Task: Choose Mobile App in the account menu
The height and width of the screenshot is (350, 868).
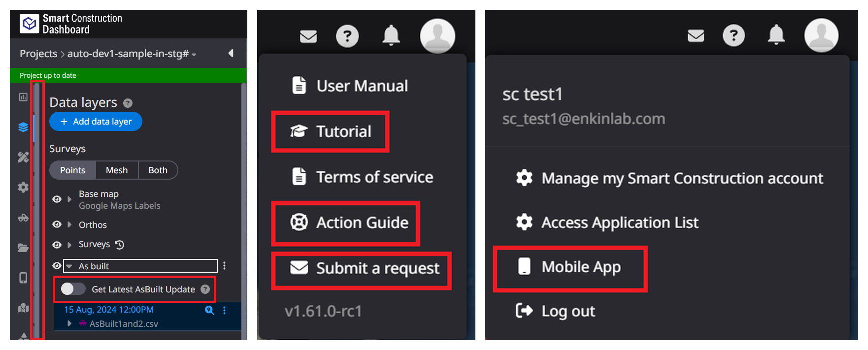Action: click(570, 267)
